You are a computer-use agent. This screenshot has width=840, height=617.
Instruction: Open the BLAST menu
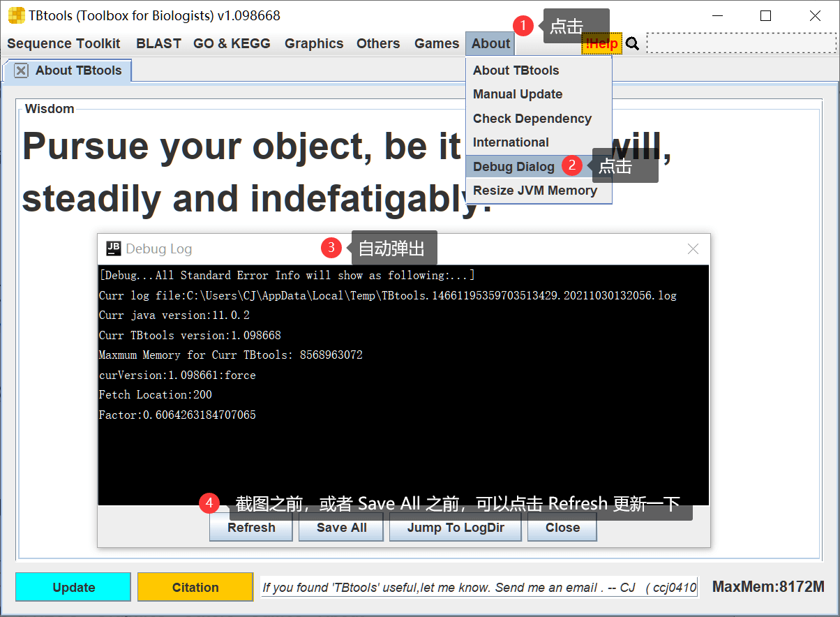[x=158, y=43]
